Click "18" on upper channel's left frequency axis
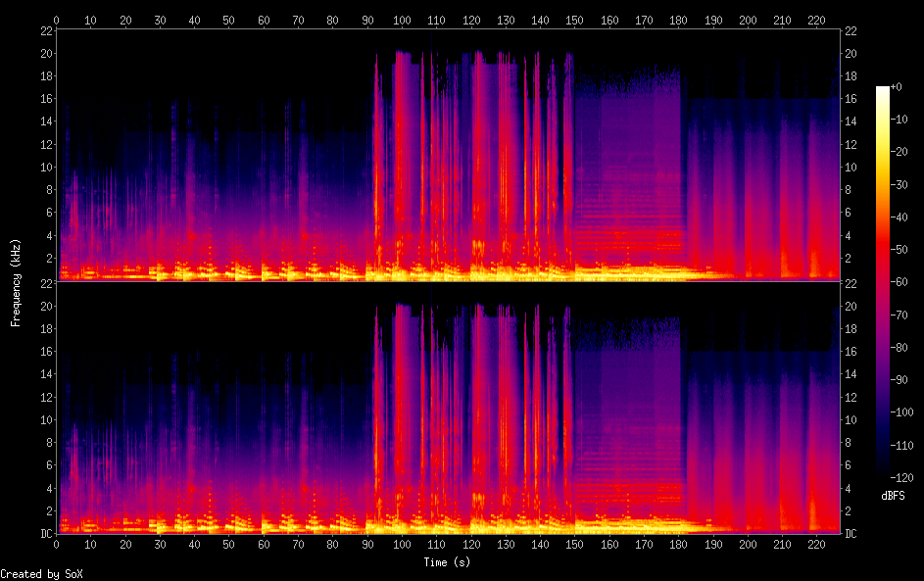Viewport: 924px width, 581px height. [x=47, y=76]
